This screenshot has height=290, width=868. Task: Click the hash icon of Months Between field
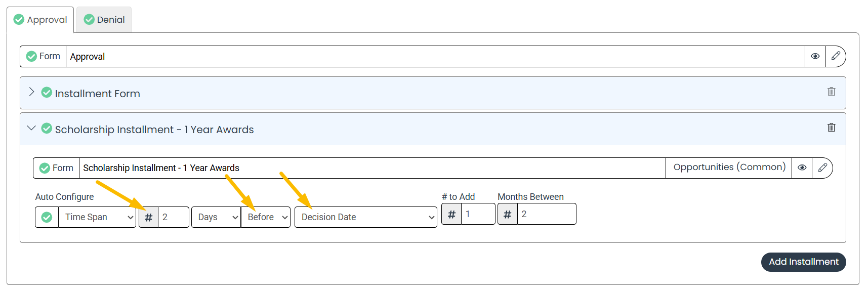coord(508,214)
